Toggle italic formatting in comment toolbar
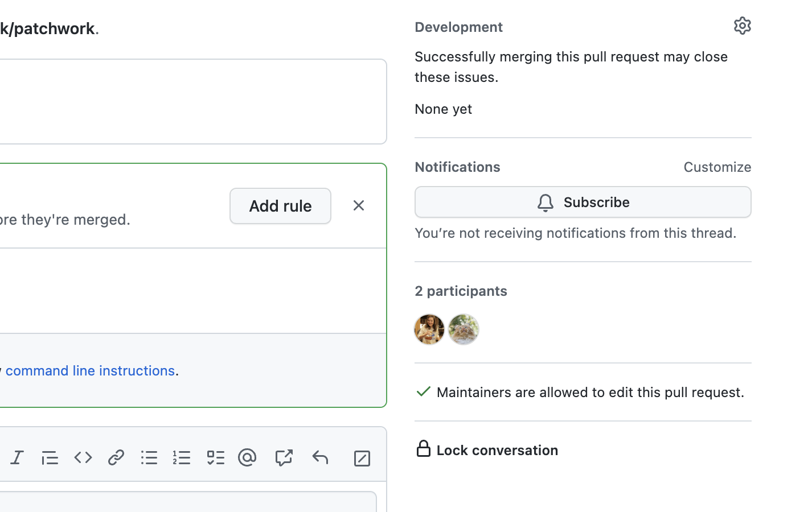The width and height of the screenshot is (812, 512). 17,457
